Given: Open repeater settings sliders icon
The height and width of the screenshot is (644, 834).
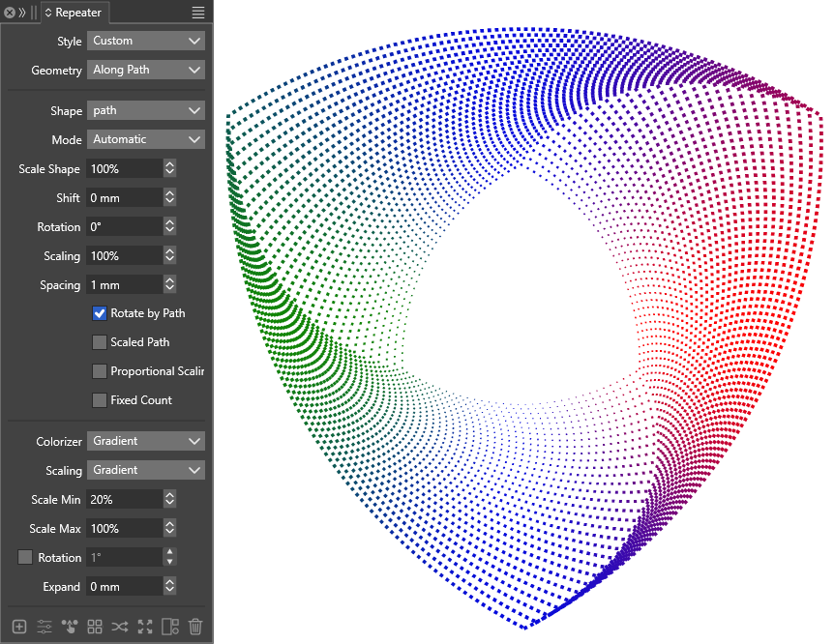Looking at the screenshot, I should [45, 627].
